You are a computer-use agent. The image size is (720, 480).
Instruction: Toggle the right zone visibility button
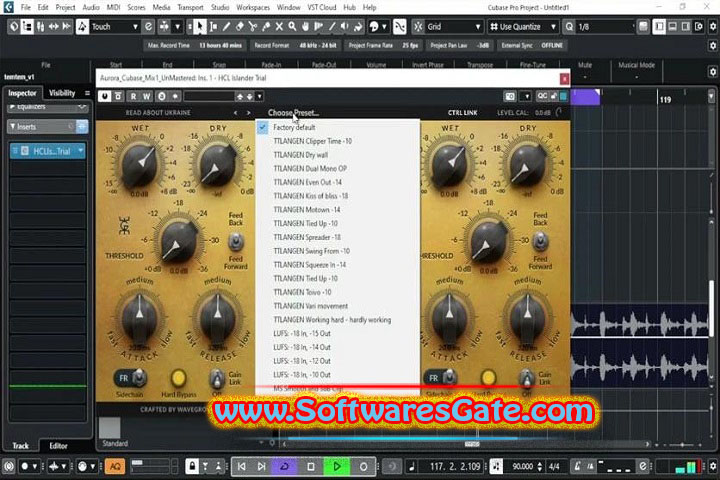(686, 27)
